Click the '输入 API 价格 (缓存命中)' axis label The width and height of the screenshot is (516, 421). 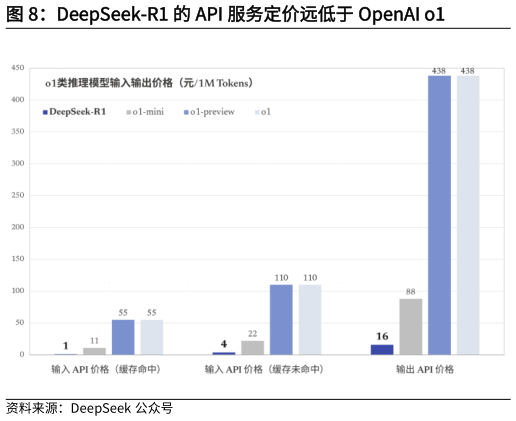106,369
